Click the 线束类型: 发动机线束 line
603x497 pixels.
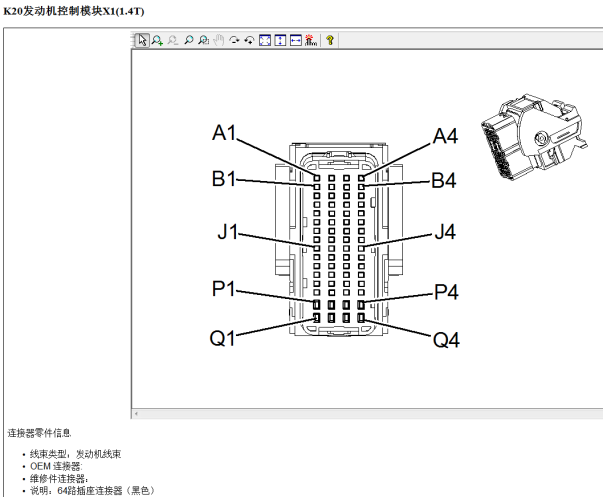tap(75, 454)
